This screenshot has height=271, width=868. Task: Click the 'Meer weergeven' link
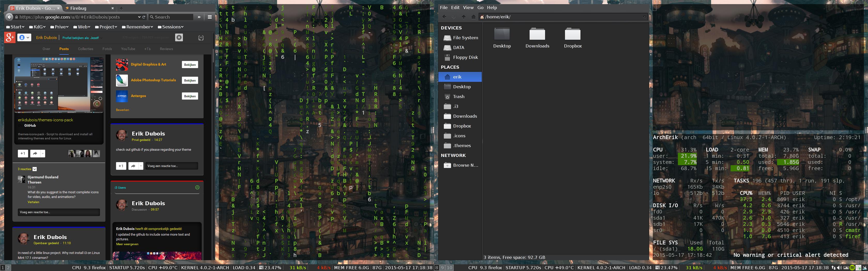click(127, 244)
